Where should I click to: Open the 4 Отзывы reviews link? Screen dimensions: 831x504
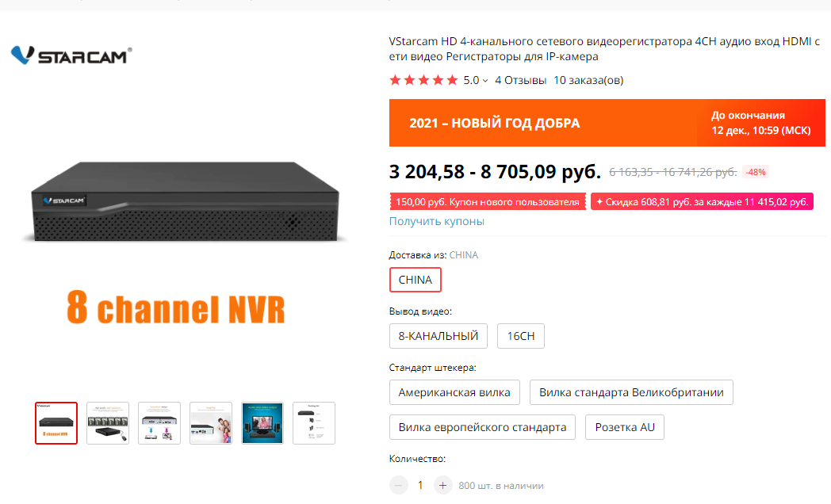pos(520,81)
